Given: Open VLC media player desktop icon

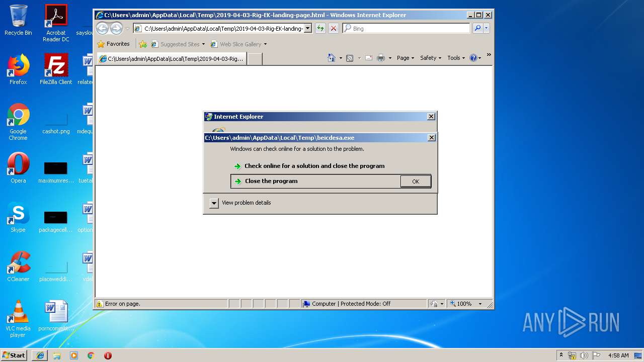Looking at the screenshot, I should point(18,319).
